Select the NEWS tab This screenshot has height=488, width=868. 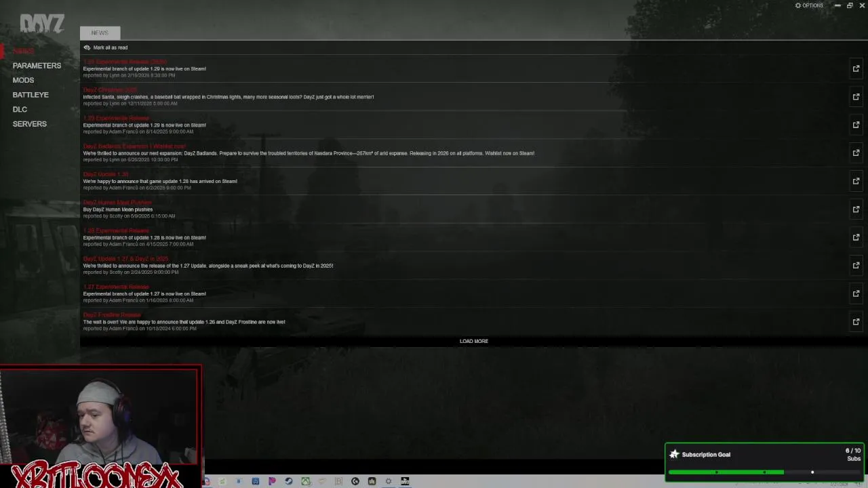(100, 33)
